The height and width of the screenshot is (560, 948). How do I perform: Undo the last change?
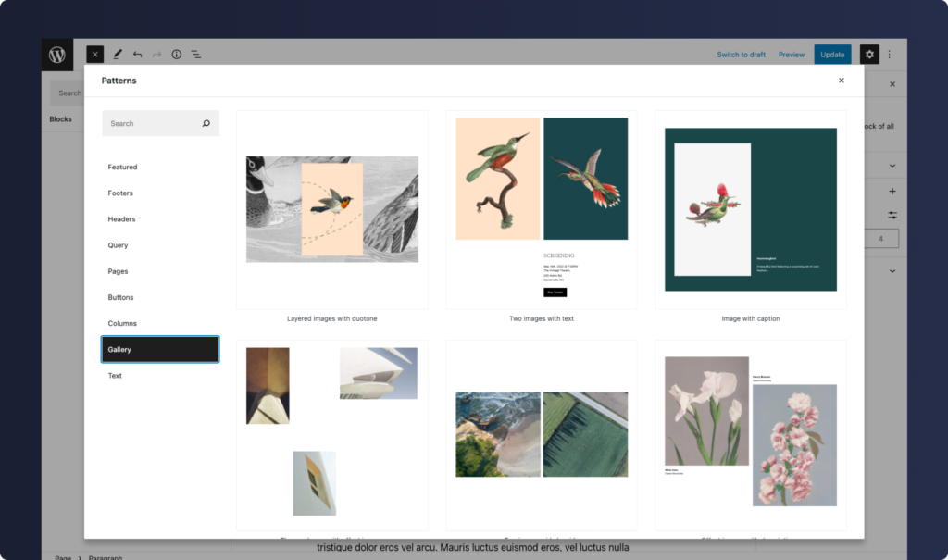(137, 55)
